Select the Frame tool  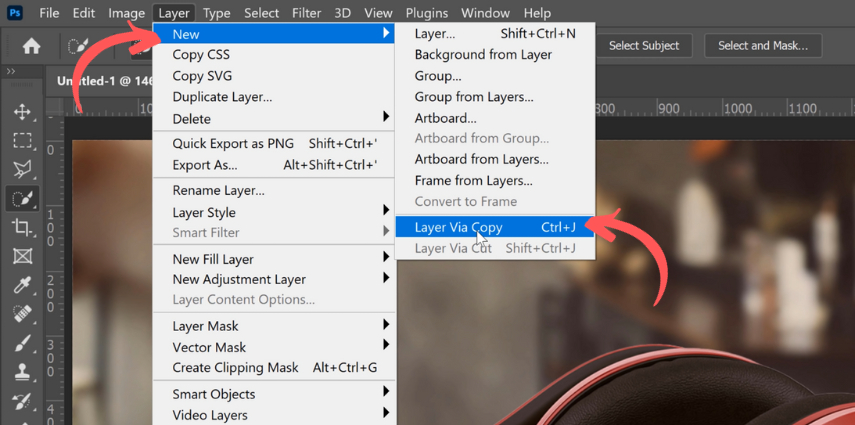(22, 256)
